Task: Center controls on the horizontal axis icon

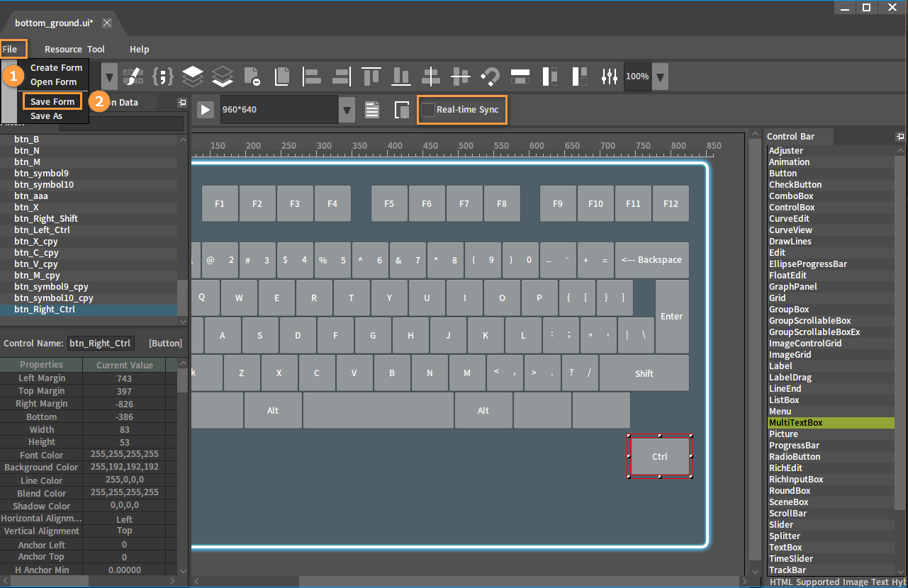Action: pyautogui.click(x=461, y=76)
